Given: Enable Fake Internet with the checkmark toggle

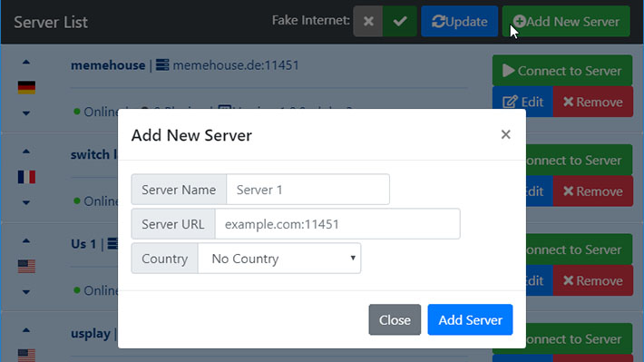Looking at the screenshot, I should pos(400,22).
